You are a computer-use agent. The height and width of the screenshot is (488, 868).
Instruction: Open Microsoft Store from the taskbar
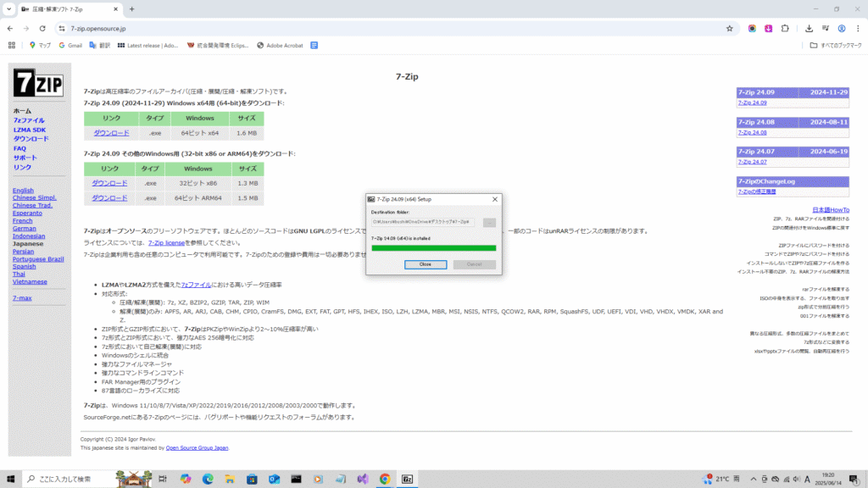(x=252, y=480)
